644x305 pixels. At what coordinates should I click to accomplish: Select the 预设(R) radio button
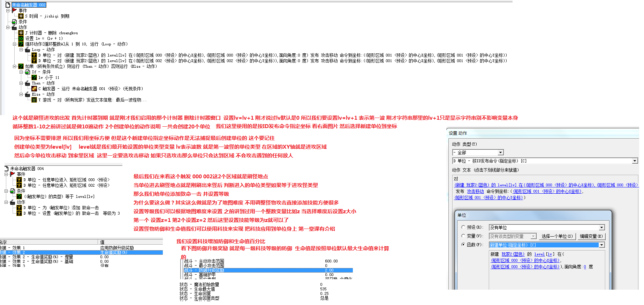click(463, 227)
